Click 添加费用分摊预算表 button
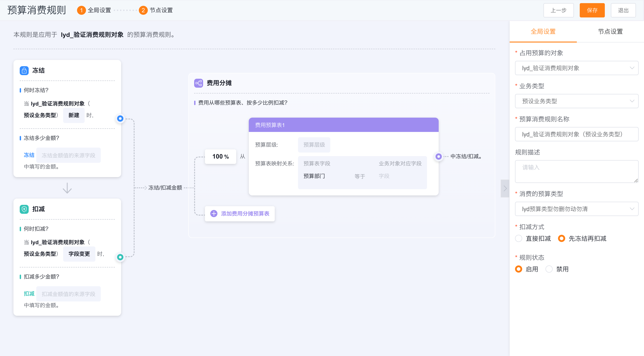 click(240, 214)
